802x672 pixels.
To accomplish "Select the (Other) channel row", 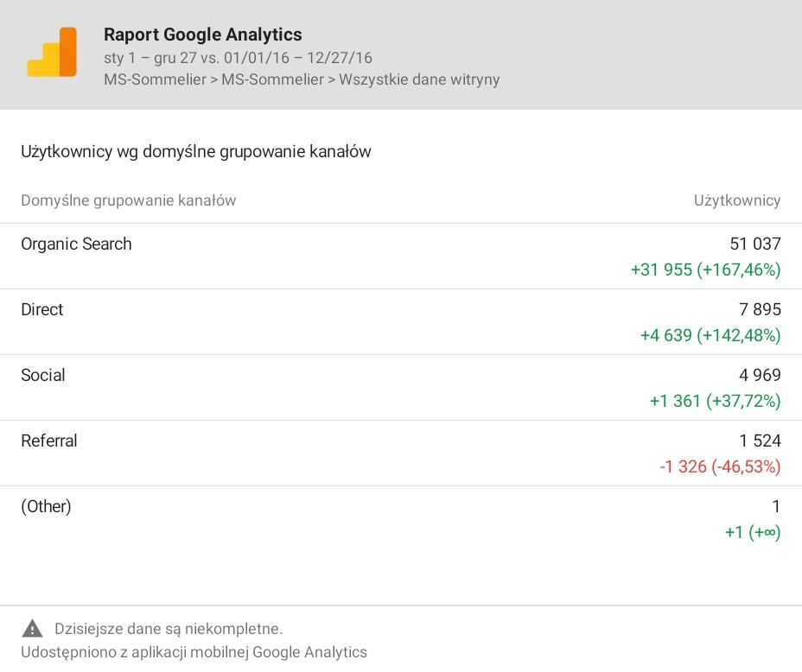I will [x=46, y=507].
